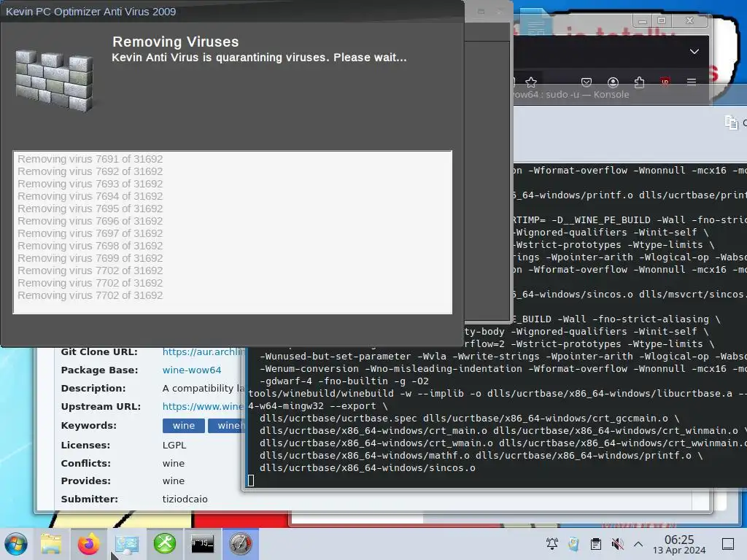Switch to Firefox in the taskbar
Image resolution: width=747 pixels, height=560 pixels.
click(x=88, y=544)
